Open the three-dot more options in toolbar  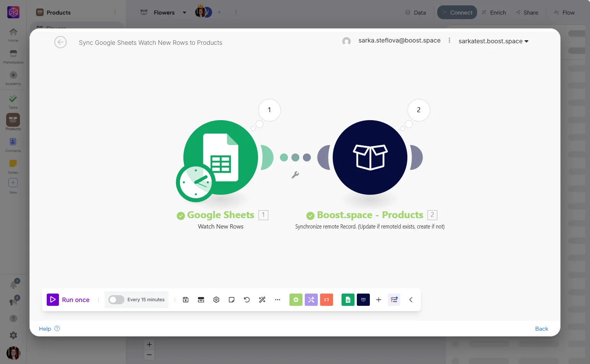(278, 300)
